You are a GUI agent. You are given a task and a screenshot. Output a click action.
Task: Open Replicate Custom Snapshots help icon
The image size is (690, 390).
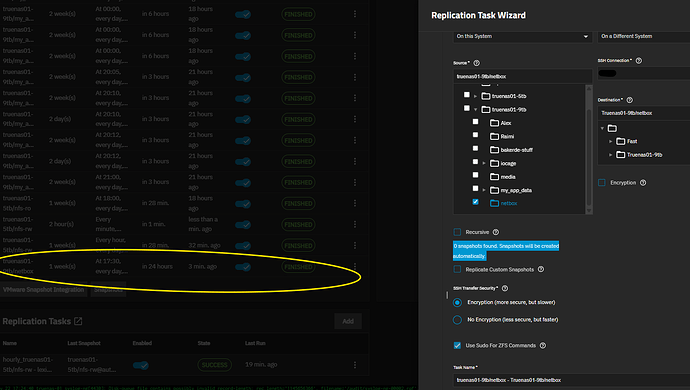click(541, 269)
